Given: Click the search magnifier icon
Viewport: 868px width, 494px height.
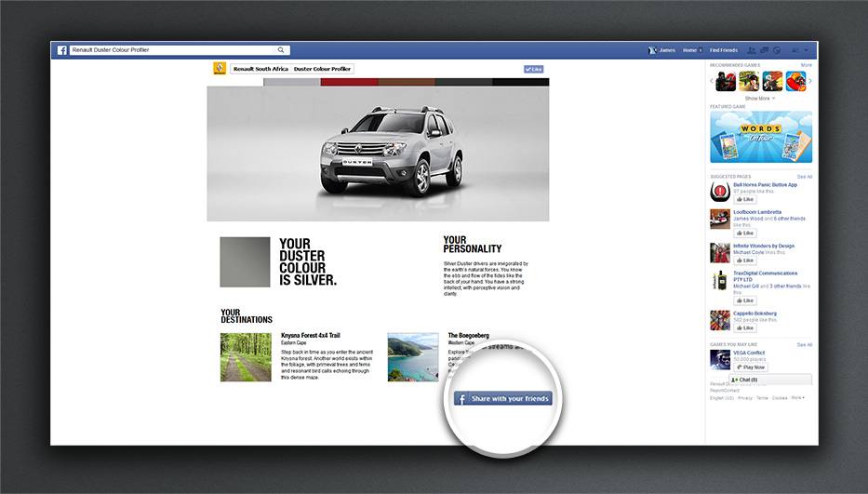Looking at the screenshot, I should coord(281,50).
